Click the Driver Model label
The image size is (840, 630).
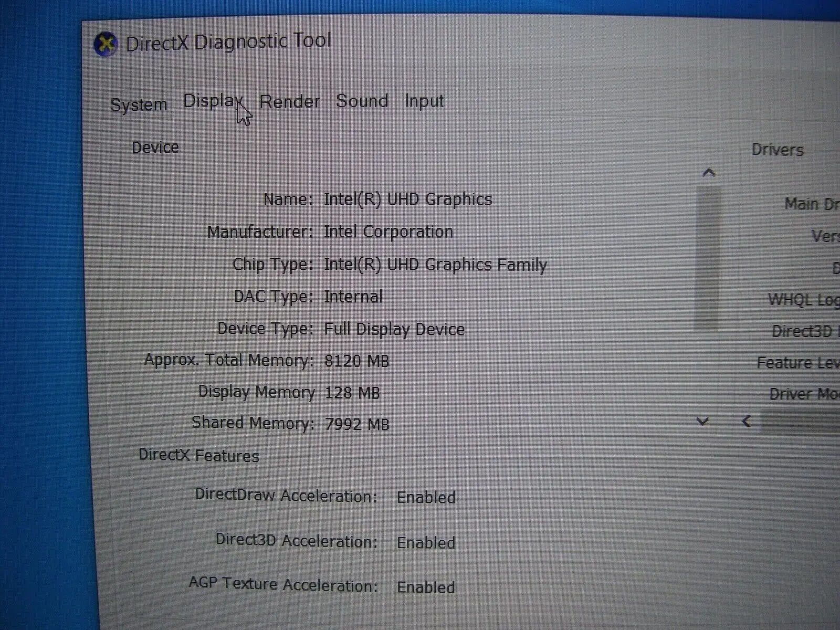(804, 394)
